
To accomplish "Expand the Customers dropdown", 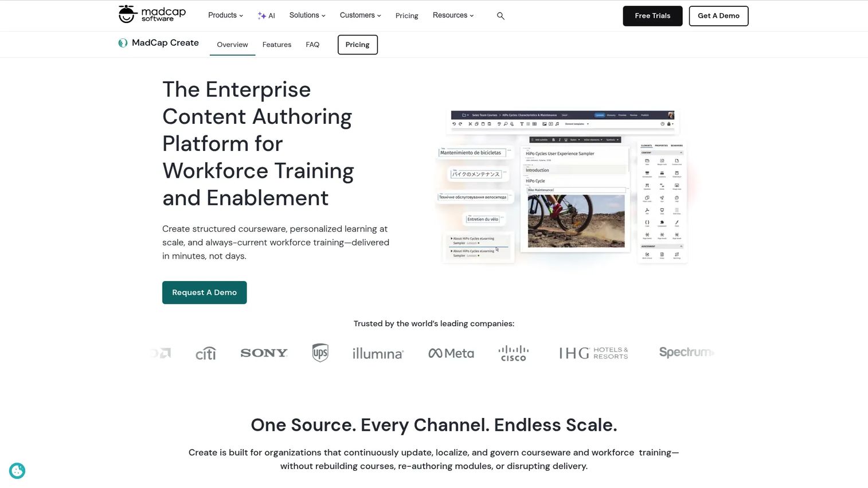I will click(360, 15).
